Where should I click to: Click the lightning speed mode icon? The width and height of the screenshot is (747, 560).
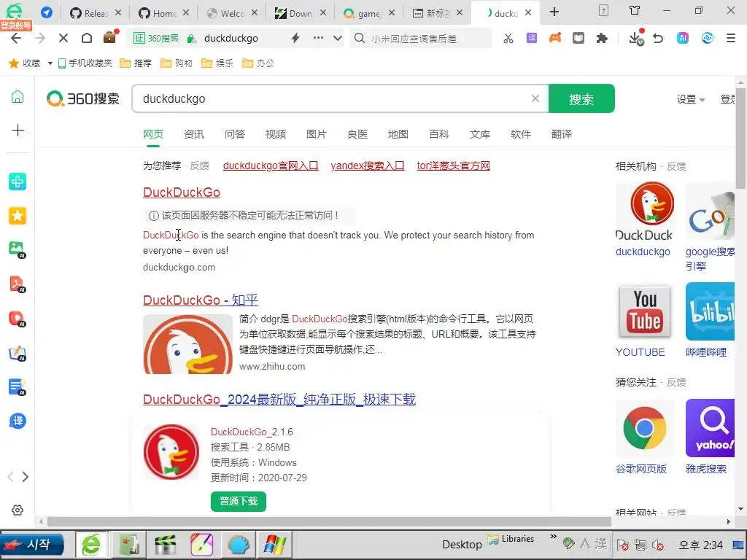(295, 38)
